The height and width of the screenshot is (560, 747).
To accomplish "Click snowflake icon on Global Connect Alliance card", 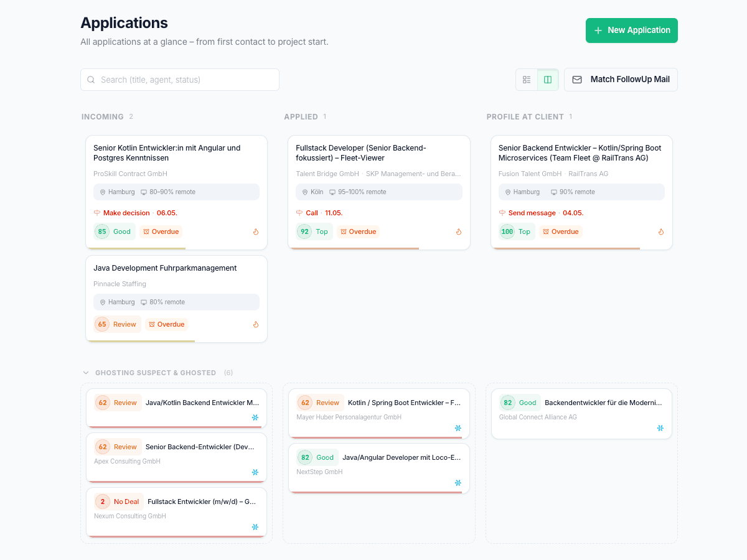I will tap(660, 428).
